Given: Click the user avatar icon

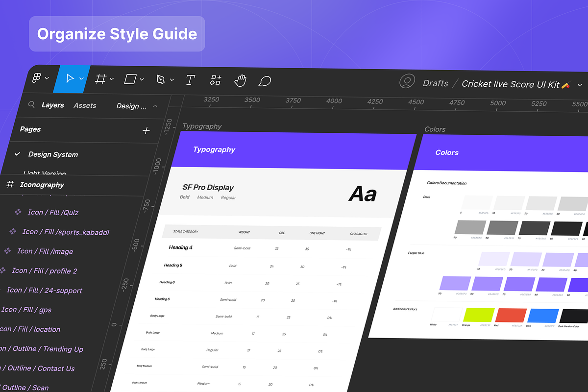Looking at the screenshot, I should (407, 82).
